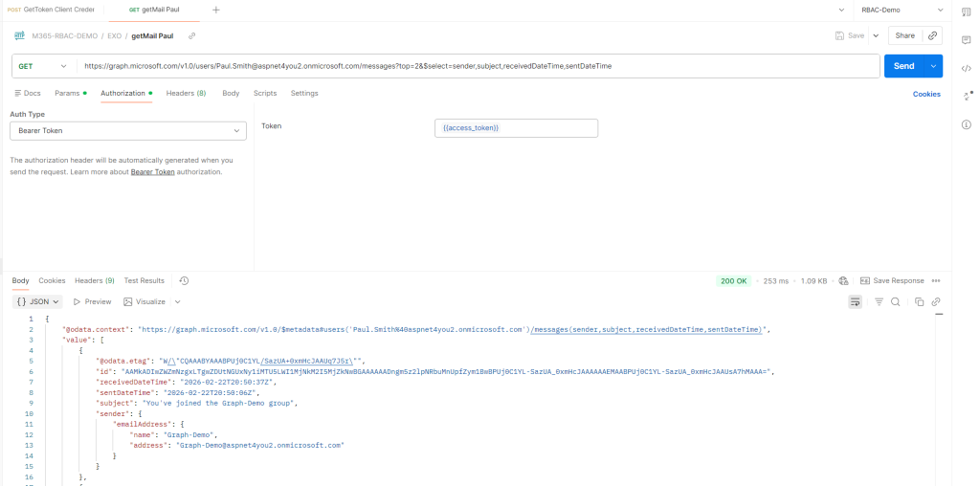Open the Test Results response tab
The width and height of the screenshot is (980, 486).
point(144,280)
